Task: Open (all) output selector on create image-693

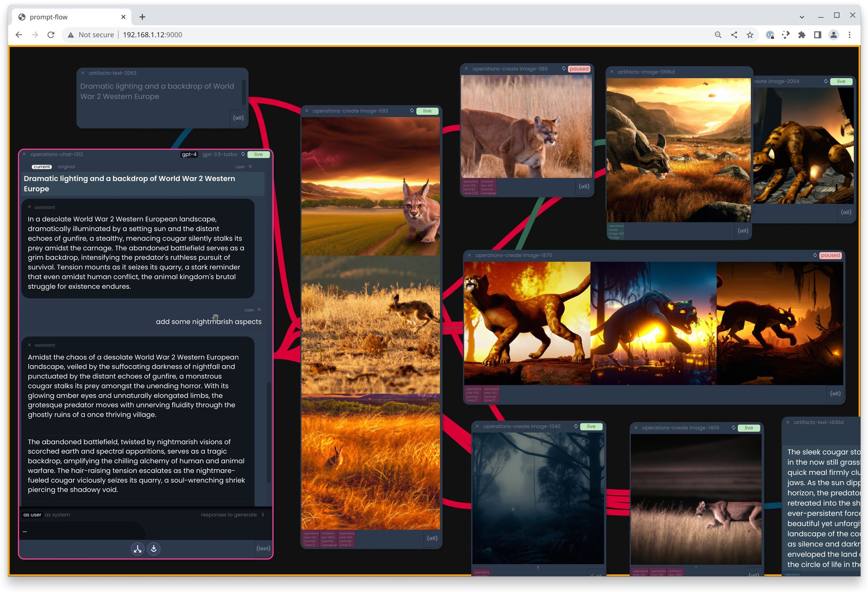Action: pos(432,538)
